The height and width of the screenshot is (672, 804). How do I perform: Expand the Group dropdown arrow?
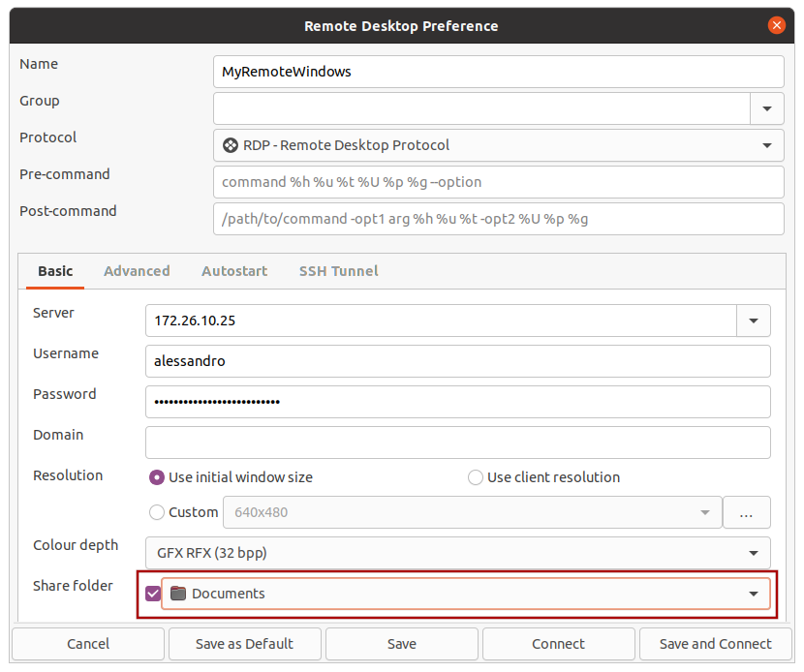[766, 108]
